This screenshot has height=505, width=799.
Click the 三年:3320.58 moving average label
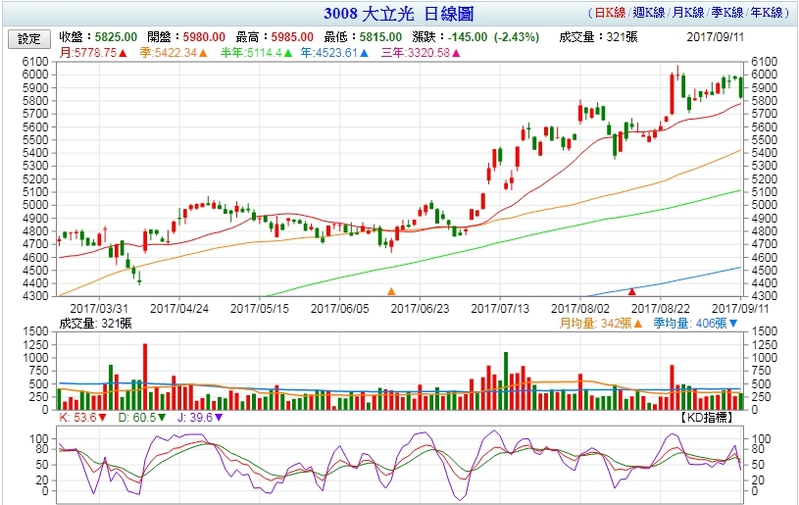click(416, 53)
